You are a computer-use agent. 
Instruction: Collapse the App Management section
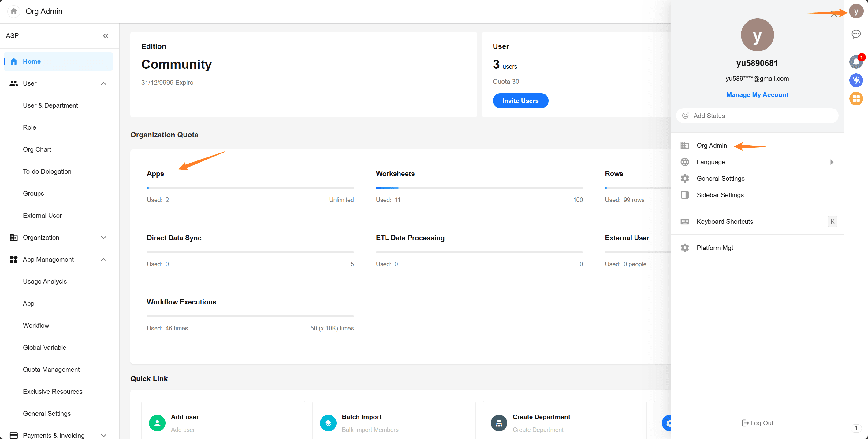pos(104,260)
